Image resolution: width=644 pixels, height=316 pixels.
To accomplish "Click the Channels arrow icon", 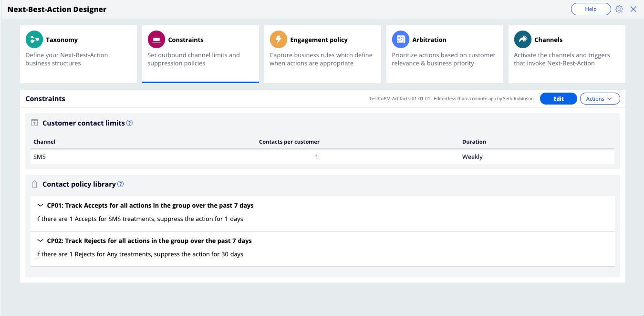I will click(x=523, y=40).
